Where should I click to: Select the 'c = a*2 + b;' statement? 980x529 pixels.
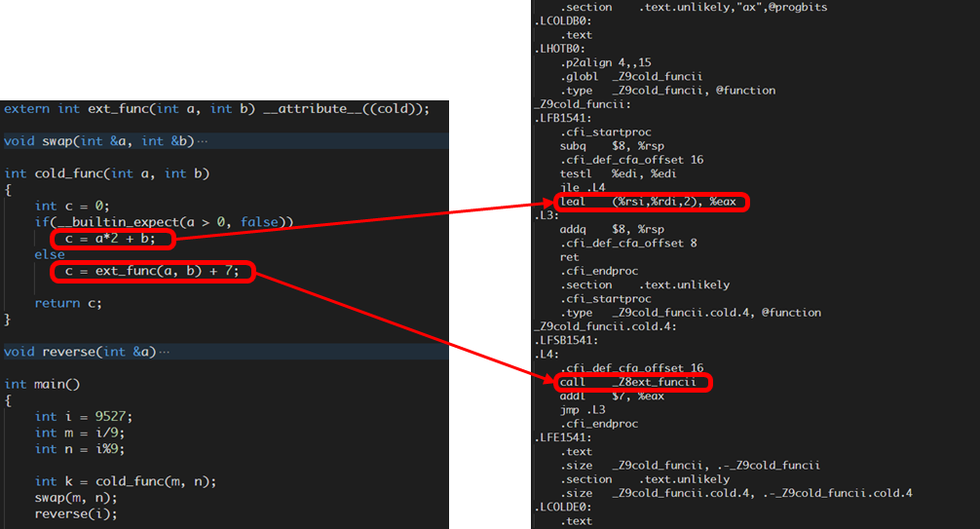point(110,239)
